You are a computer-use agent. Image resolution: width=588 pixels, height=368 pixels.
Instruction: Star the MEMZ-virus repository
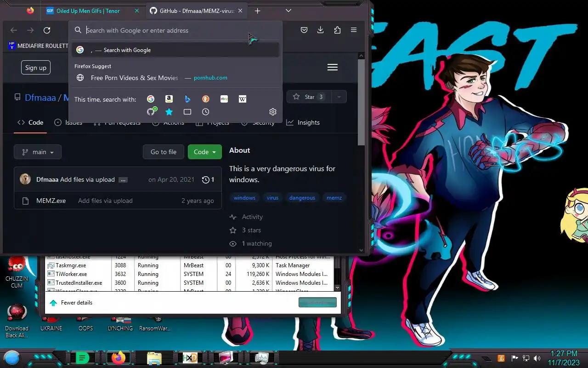309,97
